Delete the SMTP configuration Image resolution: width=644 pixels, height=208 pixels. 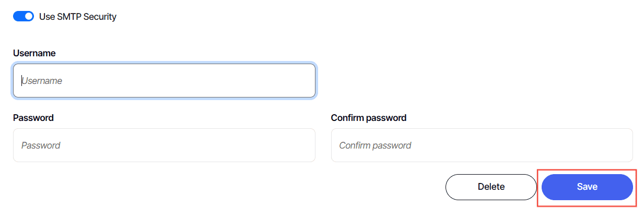491,187
